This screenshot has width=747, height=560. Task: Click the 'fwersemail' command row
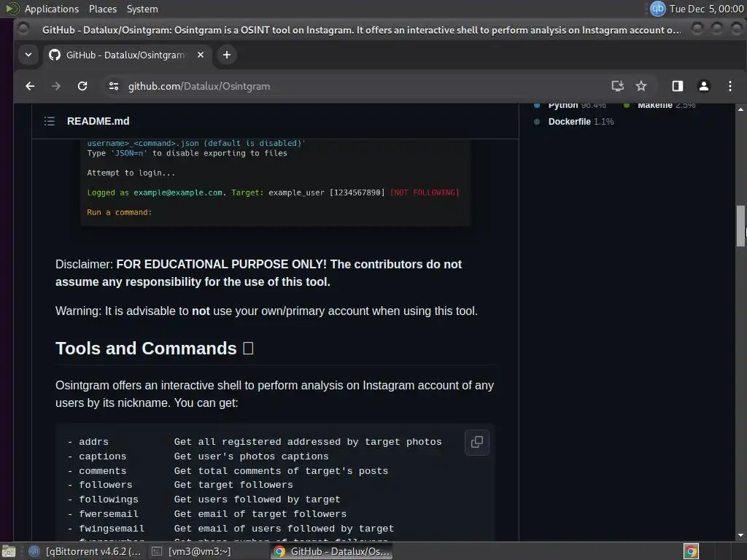tap(206, 514)
